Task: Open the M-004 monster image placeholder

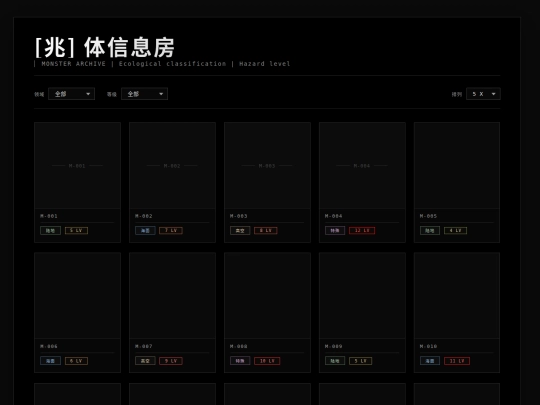Action: [x=362, y=165]
